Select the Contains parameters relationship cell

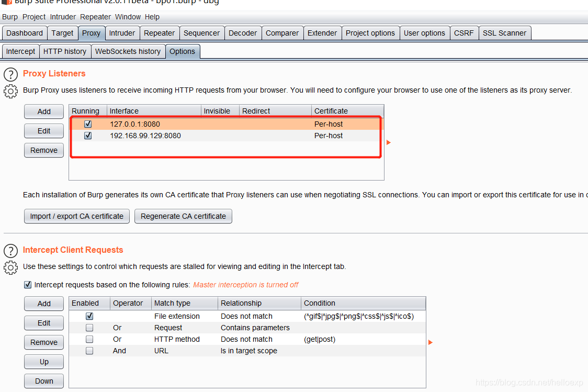click(259, 328)
